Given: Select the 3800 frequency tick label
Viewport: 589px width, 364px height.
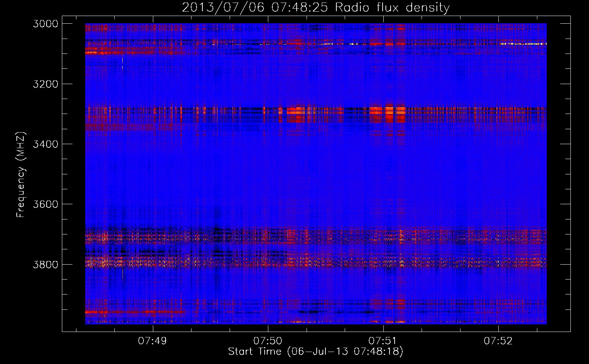Looking at the screenshot, I should pos(46,264).
